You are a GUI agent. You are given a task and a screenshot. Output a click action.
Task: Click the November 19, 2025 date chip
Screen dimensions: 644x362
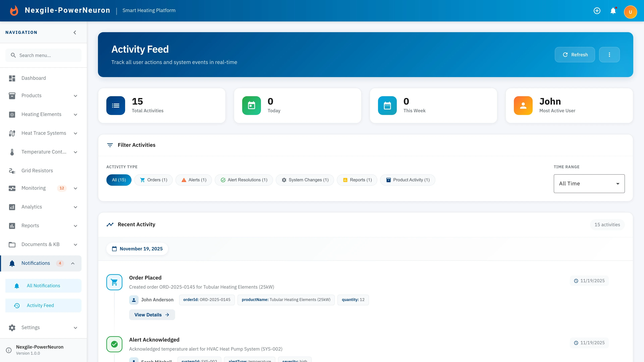coord(137,249)
